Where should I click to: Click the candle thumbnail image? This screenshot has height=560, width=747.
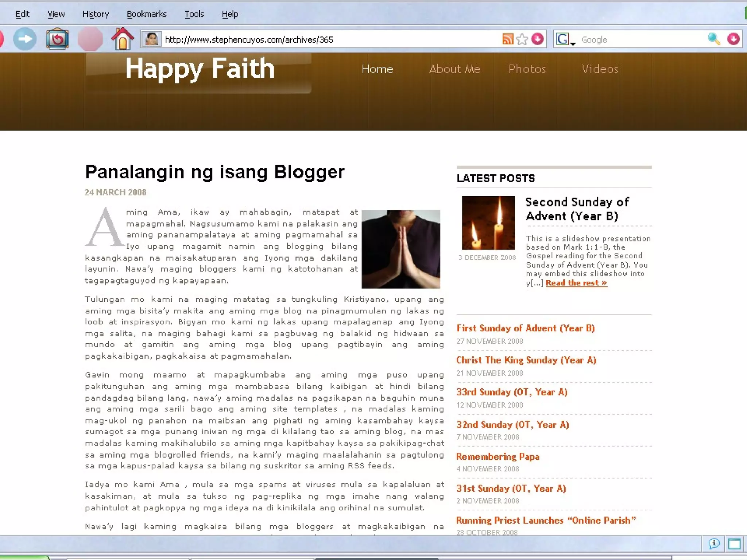(488, 223)
